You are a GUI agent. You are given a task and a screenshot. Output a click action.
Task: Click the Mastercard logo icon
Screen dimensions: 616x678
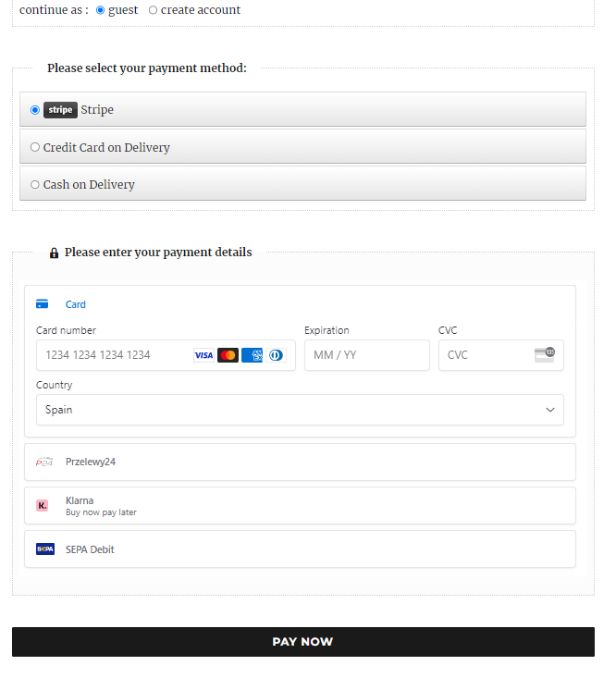(228, 355)
